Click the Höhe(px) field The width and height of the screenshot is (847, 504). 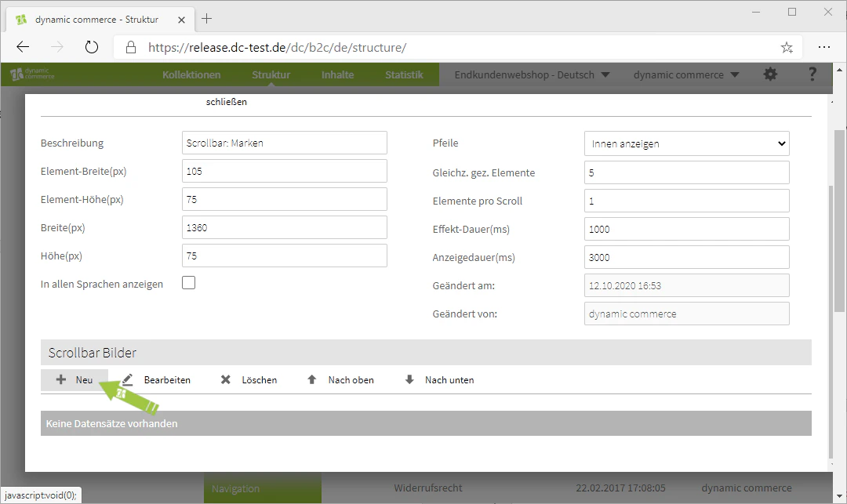[285, 256]
